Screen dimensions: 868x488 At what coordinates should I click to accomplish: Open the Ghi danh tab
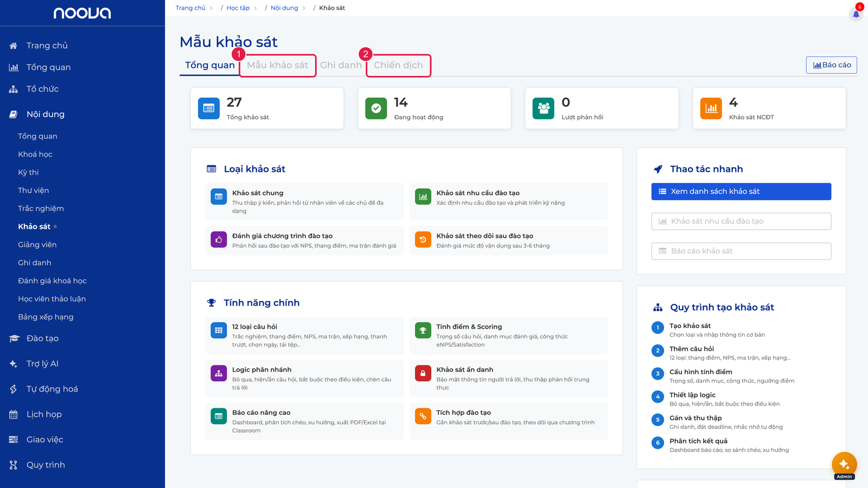pyautogui.click(x=341, y=65)
